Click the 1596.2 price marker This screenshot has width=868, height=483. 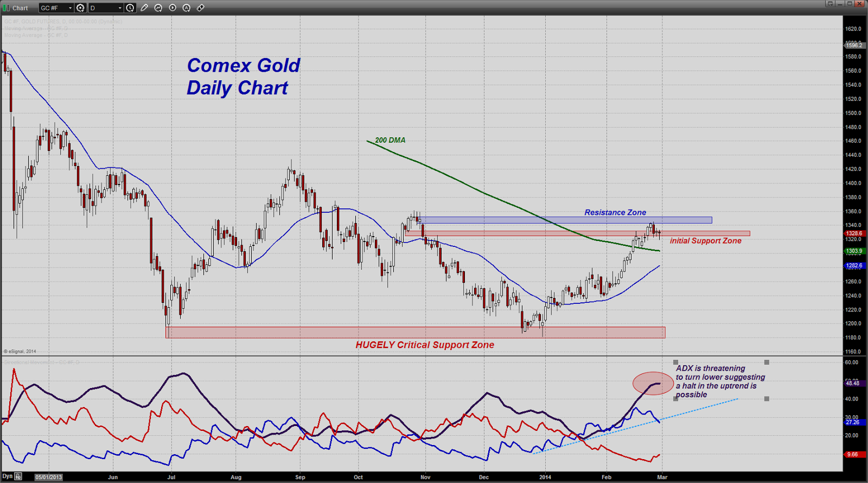(854, 46)
